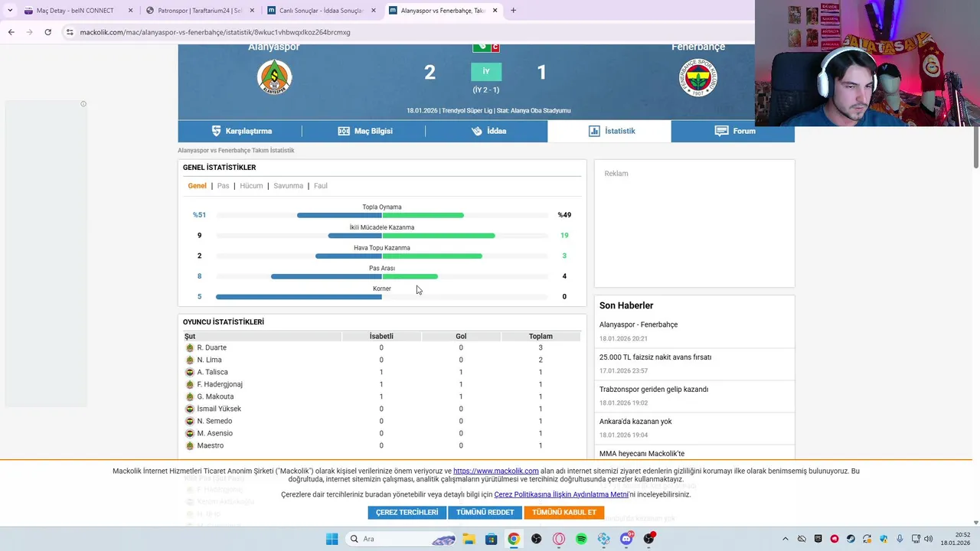The image size is (980, 551).
Task: Open Google Chrome from taskbar
Action: (514, 539)
